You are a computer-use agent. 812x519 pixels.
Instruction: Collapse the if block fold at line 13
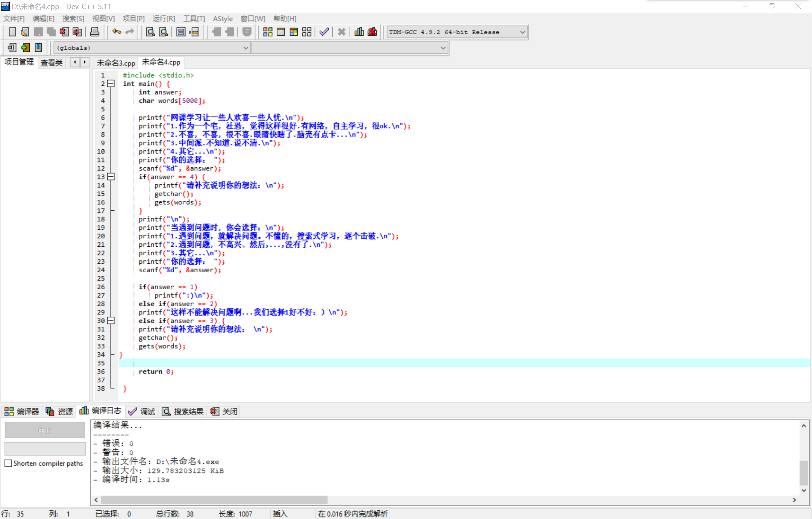(111, 176)
